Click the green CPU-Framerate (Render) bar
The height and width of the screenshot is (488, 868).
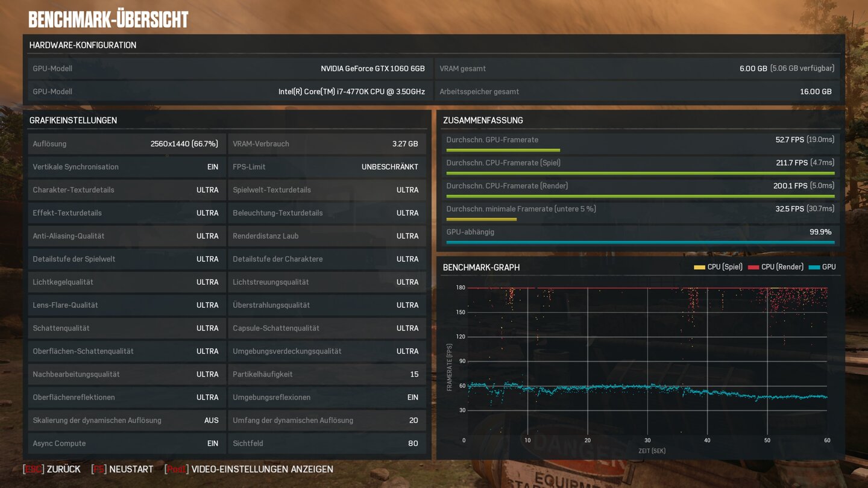[640, 196]
